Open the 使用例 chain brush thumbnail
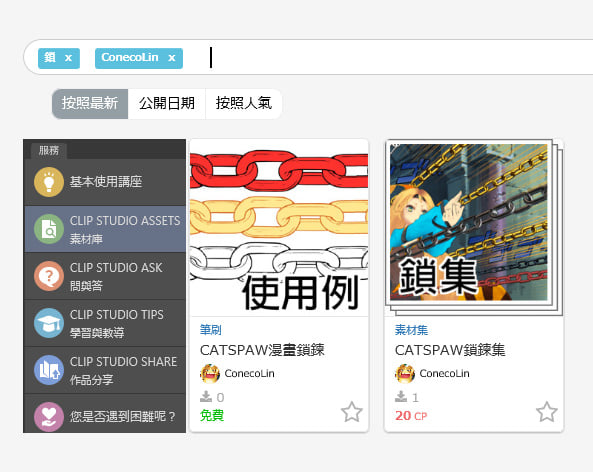The width and height of the screenshot is (593, 472). coord(279,228)
